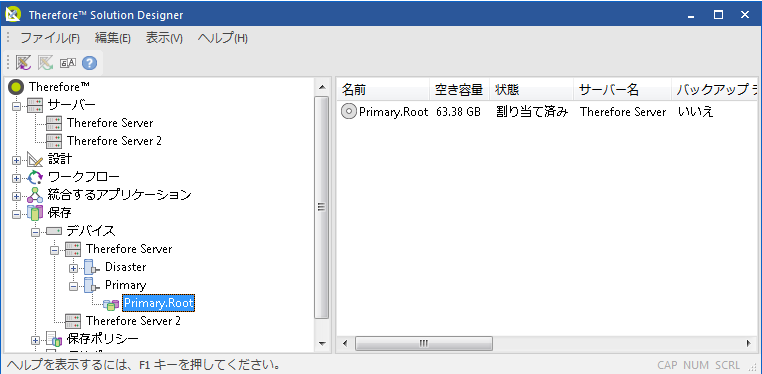
Task: Click the Primary.Root tree node icon
Action: click(111, 304)
